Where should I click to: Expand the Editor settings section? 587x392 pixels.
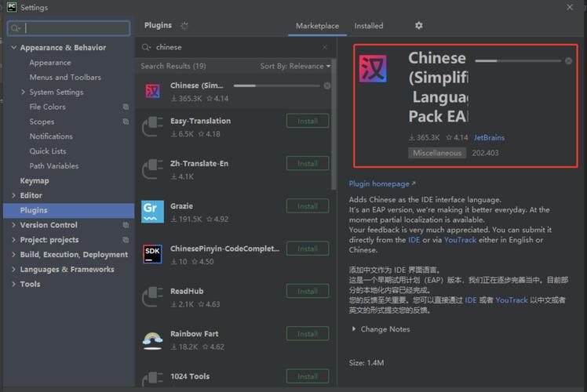14,195
